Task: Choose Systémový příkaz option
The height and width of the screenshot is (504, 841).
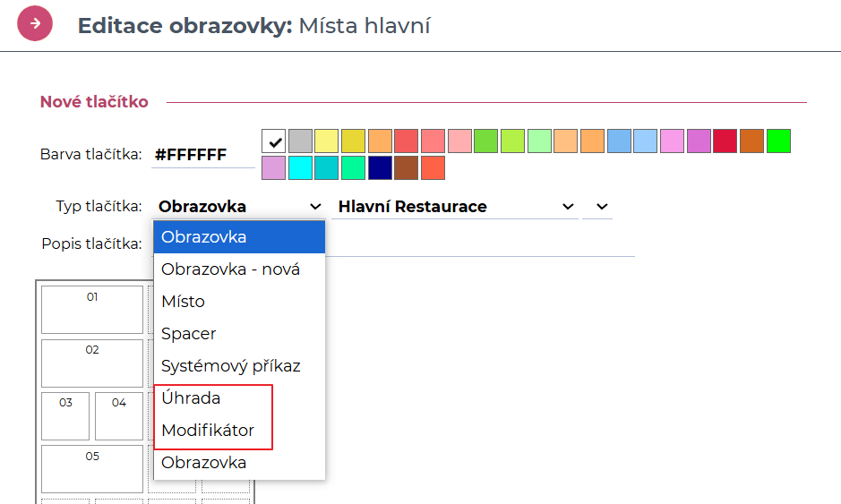Action: click(239, 365)
